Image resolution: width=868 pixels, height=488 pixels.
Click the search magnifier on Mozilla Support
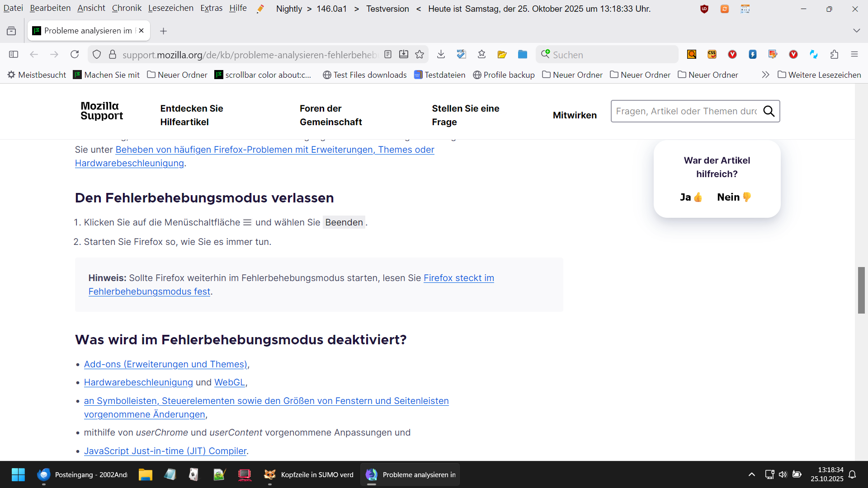point(769,111)
